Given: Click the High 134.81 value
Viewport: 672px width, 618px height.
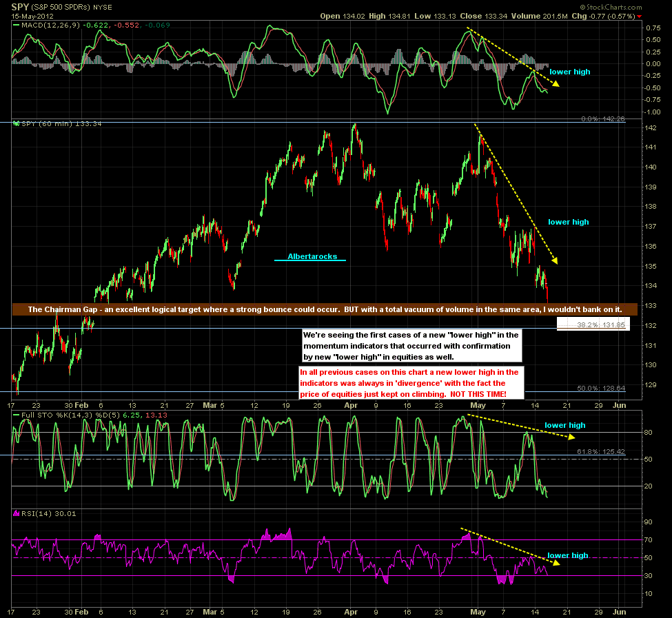Looking at the screenshot, I should click(389, 17).
